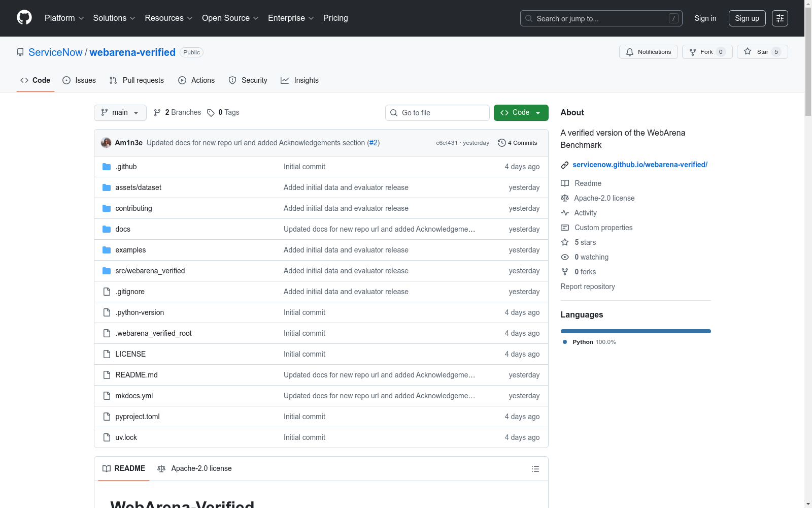Open the mkdocs.yml file

pyautogui.click(x=134, y=396)
